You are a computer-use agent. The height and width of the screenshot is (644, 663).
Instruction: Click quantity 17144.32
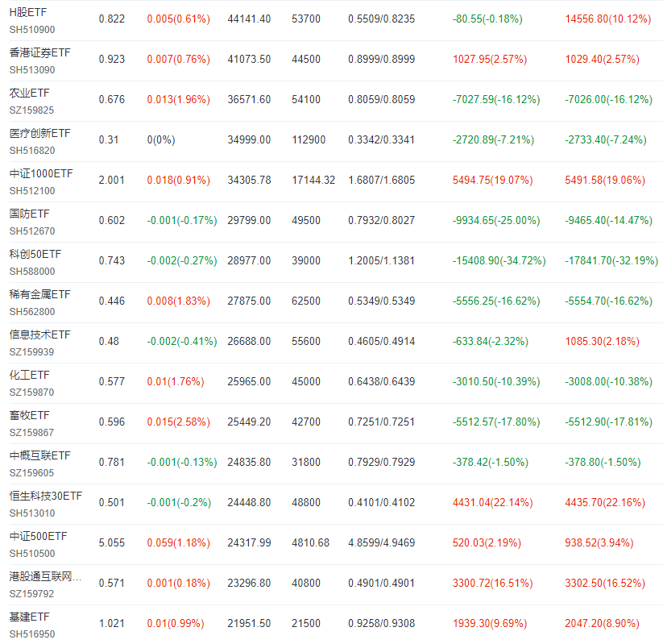[313, 181]
